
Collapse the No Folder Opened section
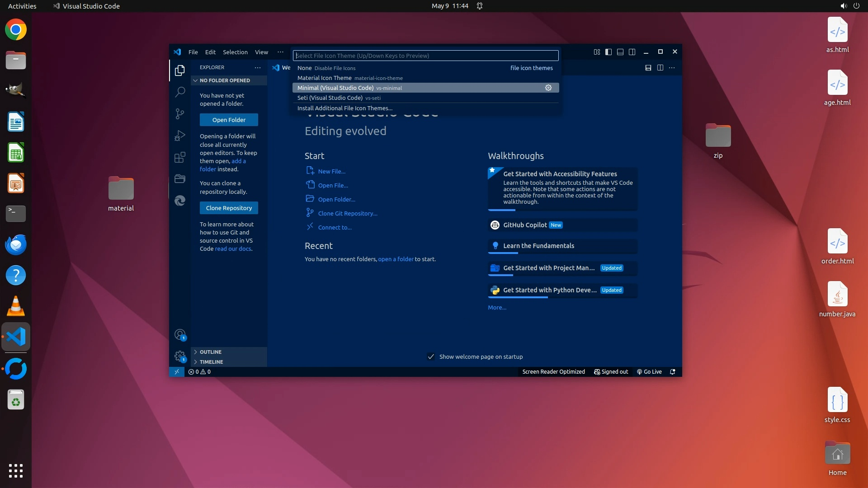pyautogui.click(x=225, y=80)
